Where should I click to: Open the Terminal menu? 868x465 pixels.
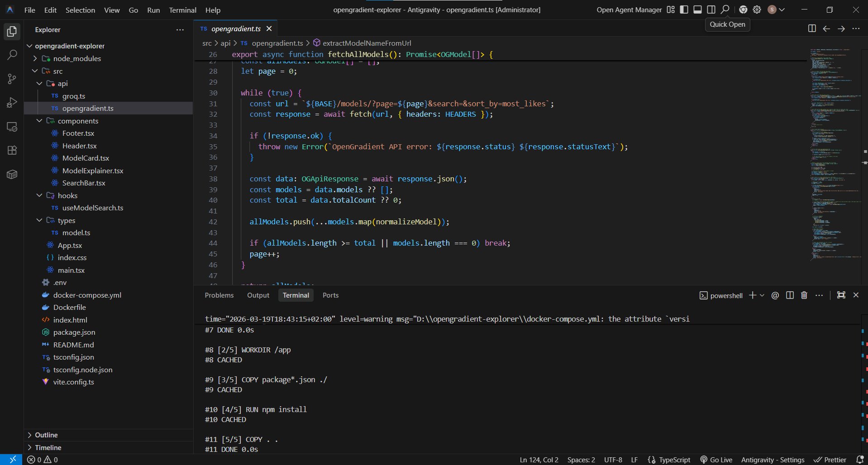182,10
